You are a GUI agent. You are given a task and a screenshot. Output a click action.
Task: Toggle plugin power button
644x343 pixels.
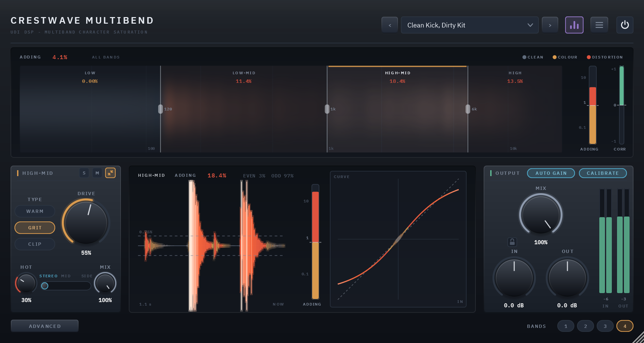pyautogui.click(x=625, y=25)
